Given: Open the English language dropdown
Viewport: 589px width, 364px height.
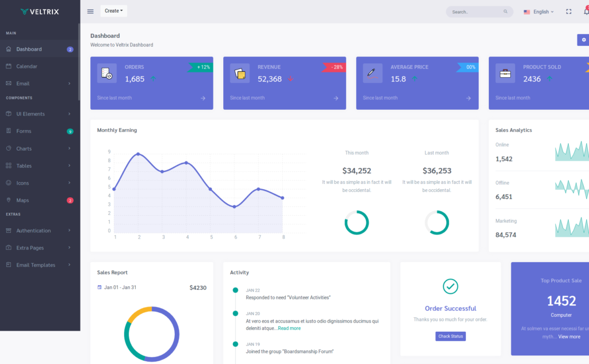Looking at the screenshot, I should tap(538, 12).
